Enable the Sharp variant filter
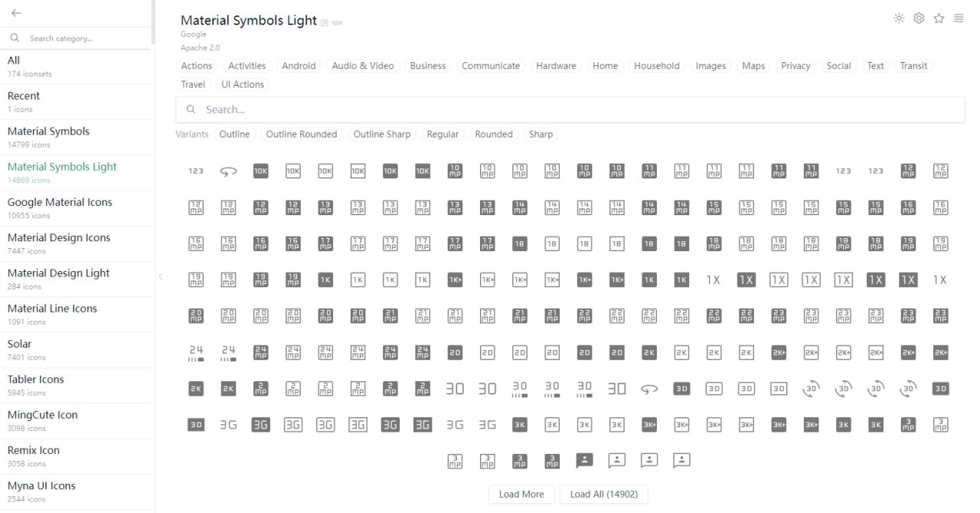This screenshot has width=980, height=513. pos(541,134)
